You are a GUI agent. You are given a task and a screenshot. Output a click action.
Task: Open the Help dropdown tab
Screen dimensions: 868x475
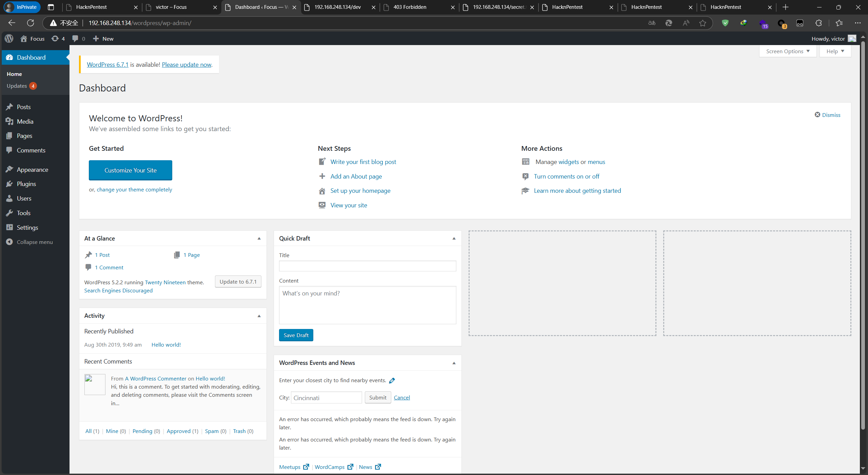coord(835,51)
